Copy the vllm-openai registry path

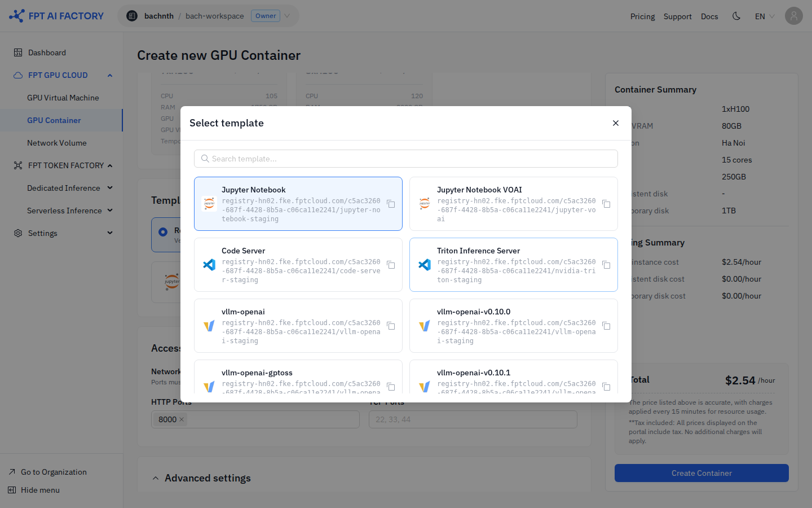point(391,326)
